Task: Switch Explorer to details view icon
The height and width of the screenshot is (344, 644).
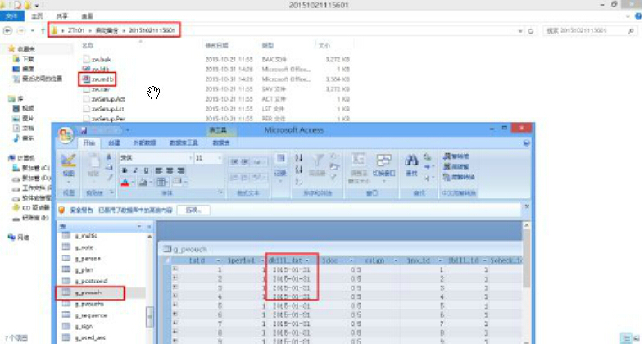Action: tap(625, 337)
